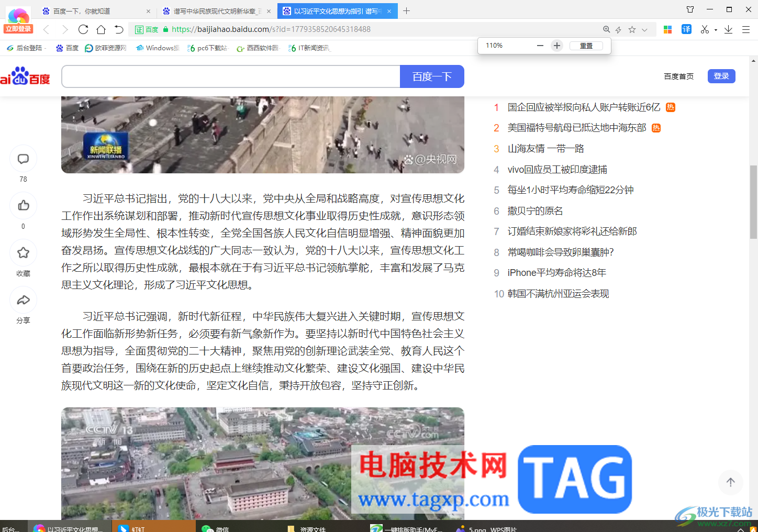The width and height of the screenshot is (758, 532).
Task: Open the comments icon in left sidebar
Action: point(23,158)
